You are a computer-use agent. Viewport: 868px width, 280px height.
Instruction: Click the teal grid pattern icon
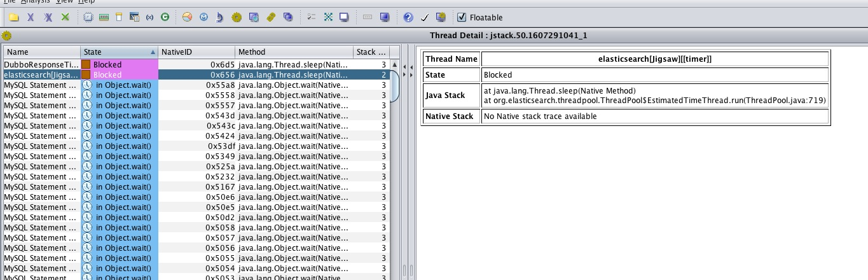[x=328, y=17]
